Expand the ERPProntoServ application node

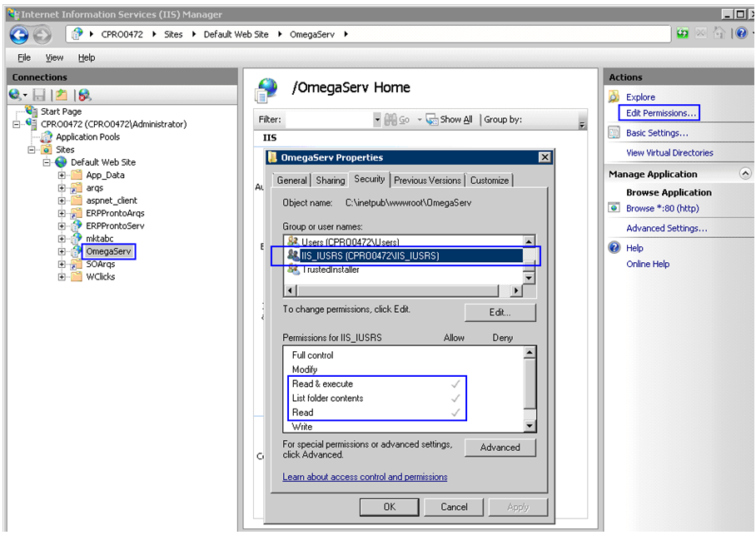(x=62, y=226)
